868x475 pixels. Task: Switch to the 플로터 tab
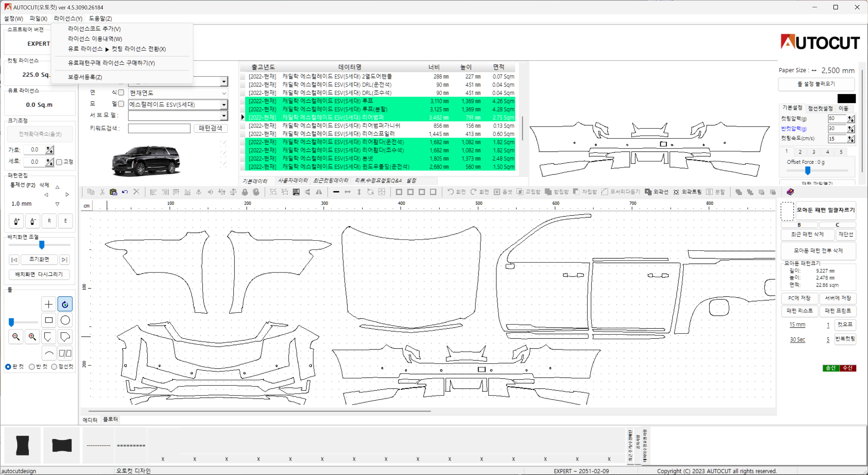coord(110,419)
